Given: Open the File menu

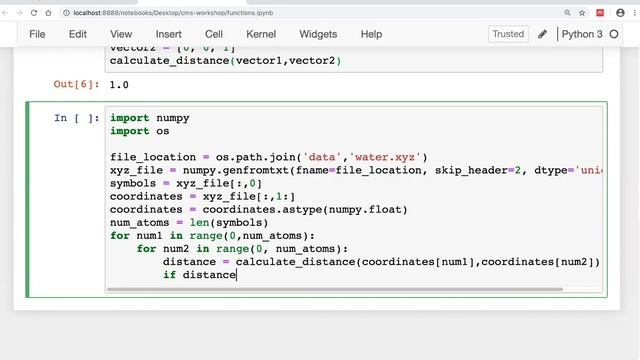Looking at the screenshot, I should coord(37,34).
